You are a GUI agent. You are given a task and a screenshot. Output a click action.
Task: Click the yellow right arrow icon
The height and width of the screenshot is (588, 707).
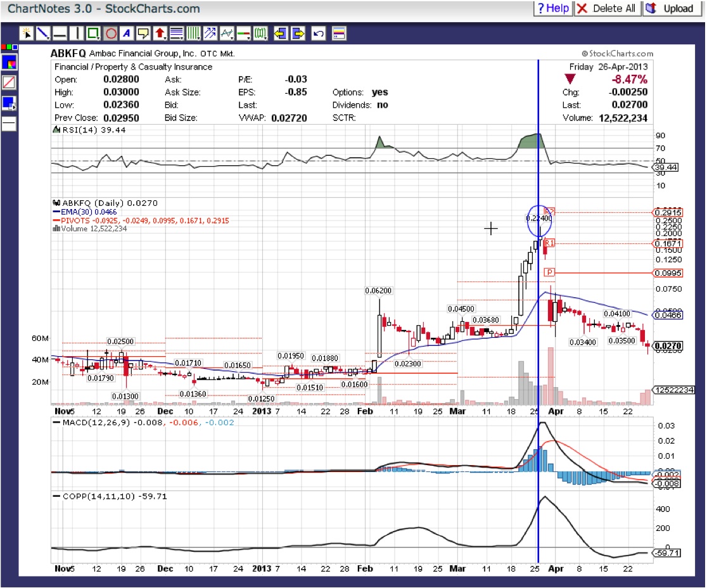(298, 34)
